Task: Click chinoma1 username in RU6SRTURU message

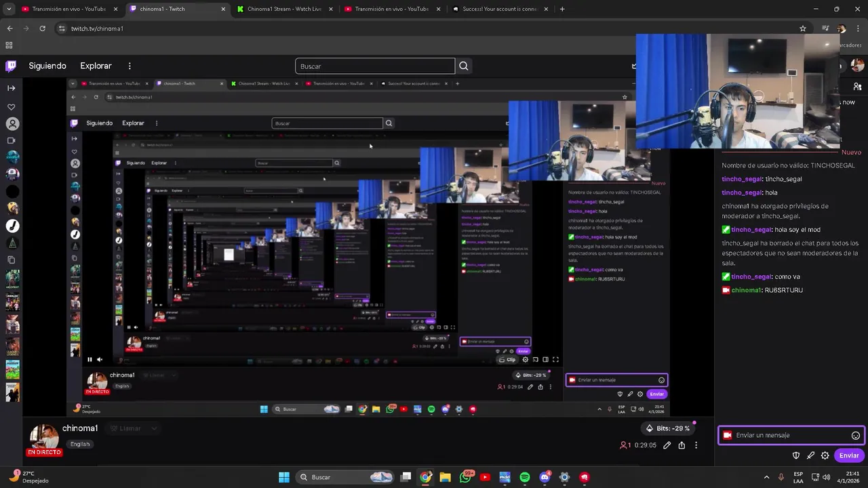Action: pos(746,290)
